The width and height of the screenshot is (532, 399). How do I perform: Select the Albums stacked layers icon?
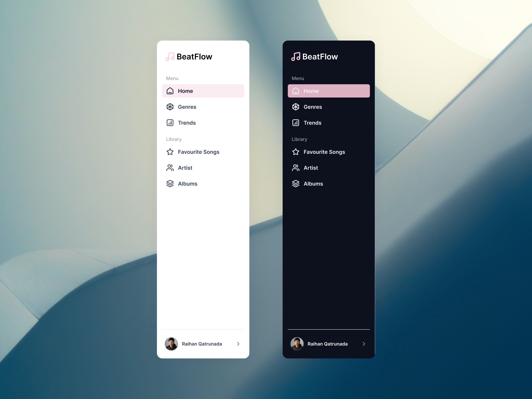coord(170,183)
